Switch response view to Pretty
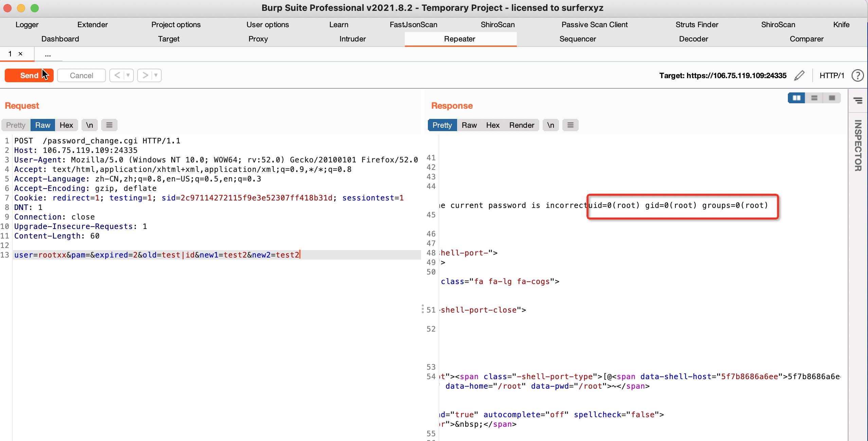868x441 pixels. coord(442,125)
